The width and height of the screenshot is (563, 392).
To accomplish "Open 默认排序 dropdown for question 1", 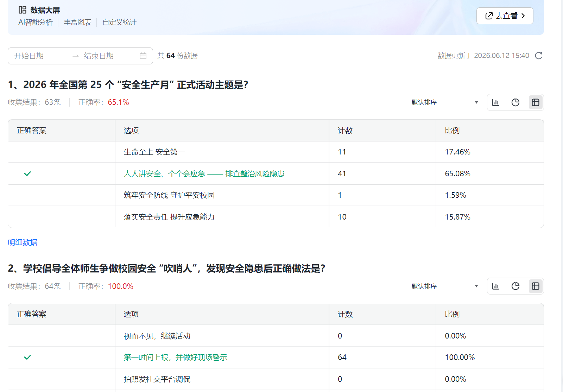I will pyautogui.click(x=445, y=102).
